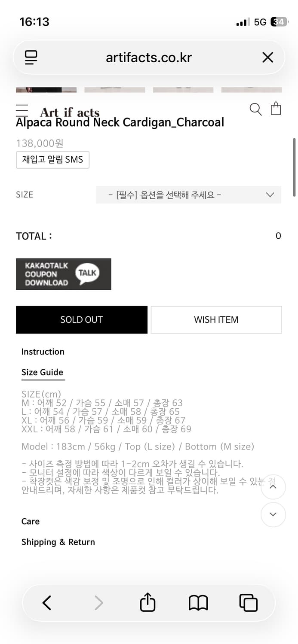The width and height of the screenshot is (298, 644).
Task: Add to wishlist with WISH ITEM button
Action: click(216, 320)
